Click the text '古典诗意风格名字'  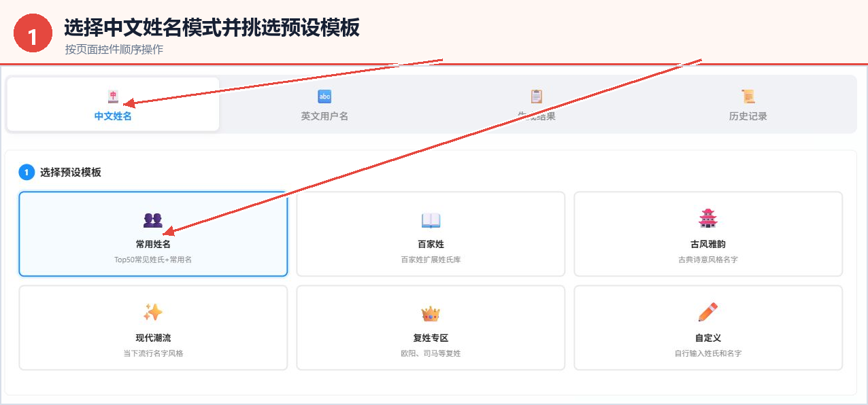(x=708, y=260)
